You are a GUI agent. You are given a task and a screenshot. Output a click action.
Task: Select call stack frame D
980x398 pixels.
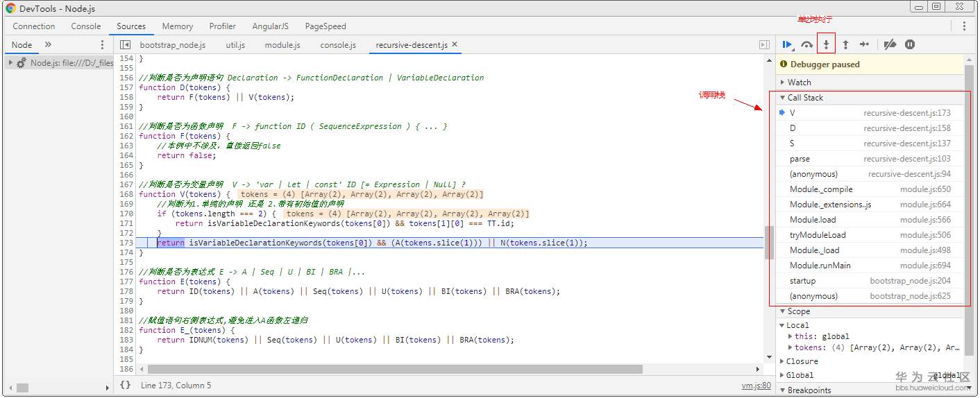pyautogui.click(x=870, y=128)
